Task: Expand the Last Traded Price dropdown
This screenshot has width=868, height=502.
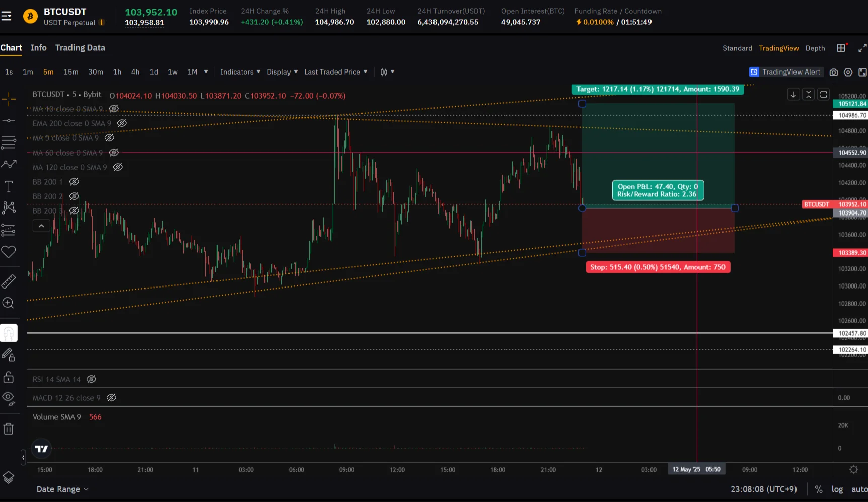Action: [336, 72]
